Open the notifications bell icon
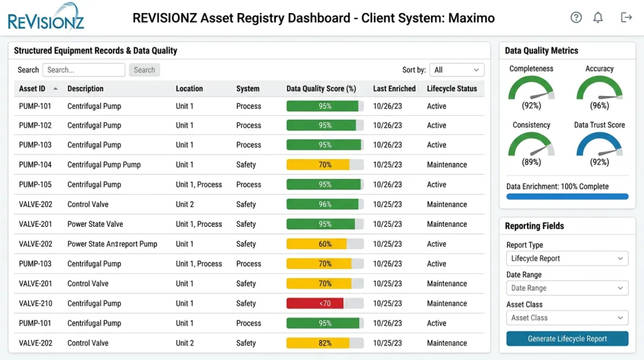 (x=598, y=17)
